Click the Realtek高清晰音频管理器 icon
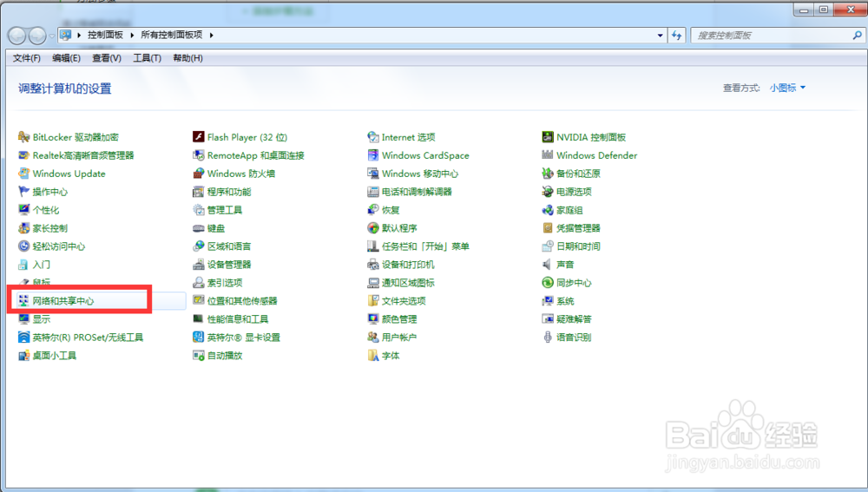Viewport: 868px width, 492px height. pos(24,155)
